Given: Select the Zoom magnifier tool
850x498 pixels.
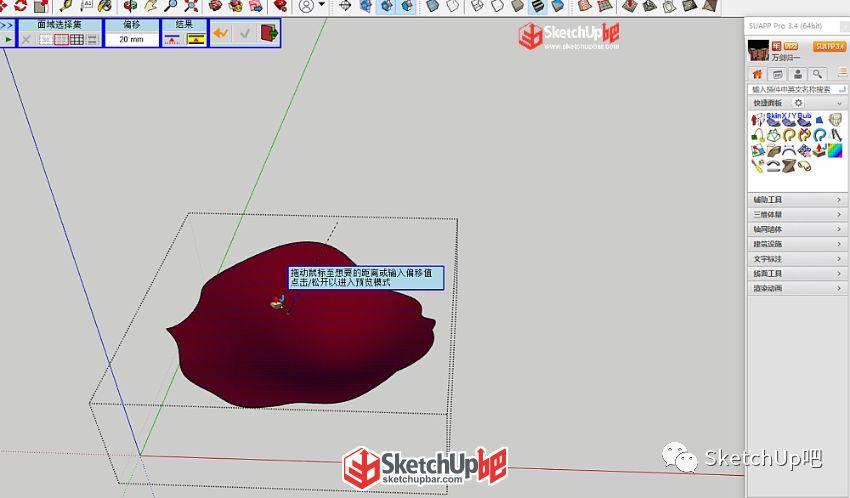Looking at the screenshot, I should click(x=171, y=5).
